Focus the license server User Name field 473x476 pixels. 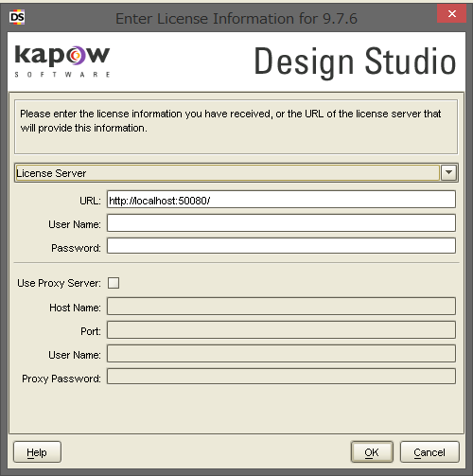281,223
